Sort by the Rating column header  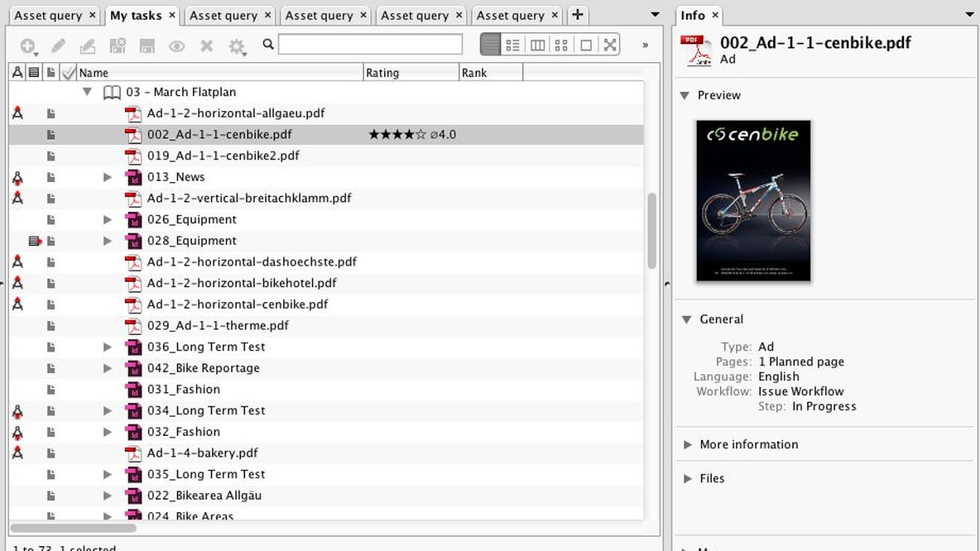[x=411, y=73]
